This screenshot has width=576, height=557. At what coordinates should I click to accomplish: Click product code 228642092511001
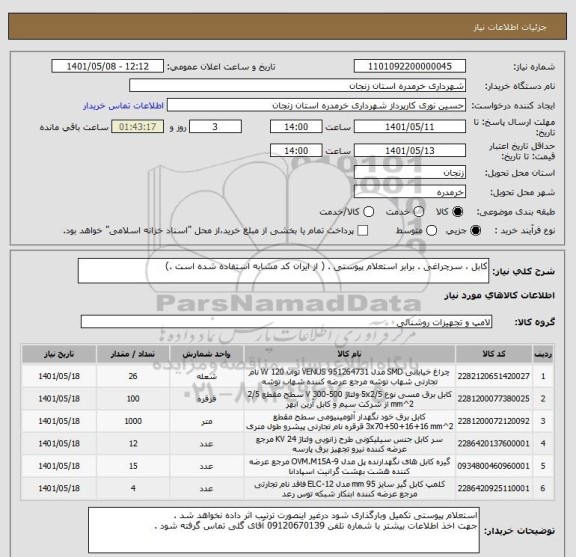pos(494,488)
